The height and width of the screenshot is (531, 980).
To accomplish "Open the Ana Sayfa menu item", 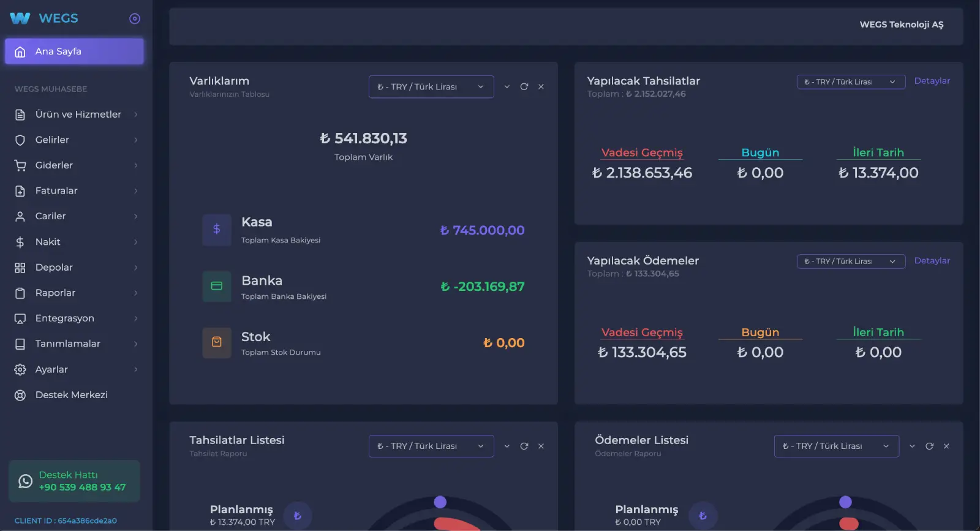I will (x=74, y=51).
